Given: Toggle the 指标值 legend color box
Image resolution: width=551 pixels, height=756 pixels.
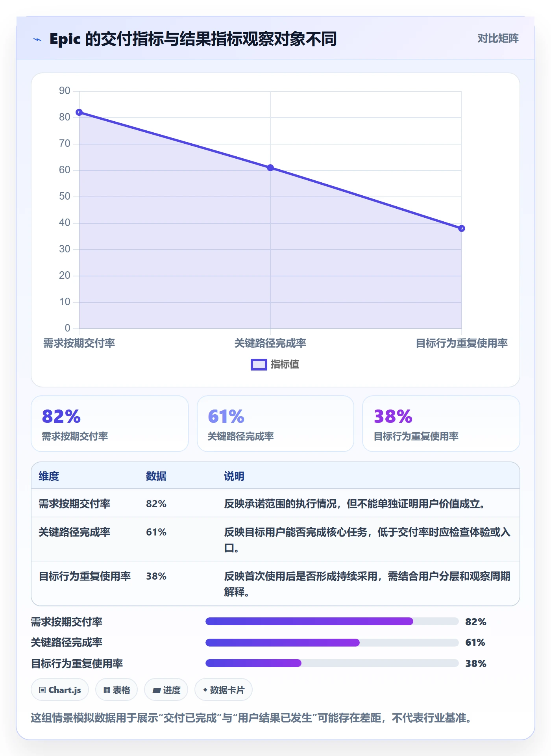Looking at the screenshot, I should click(x=259, y=365).
